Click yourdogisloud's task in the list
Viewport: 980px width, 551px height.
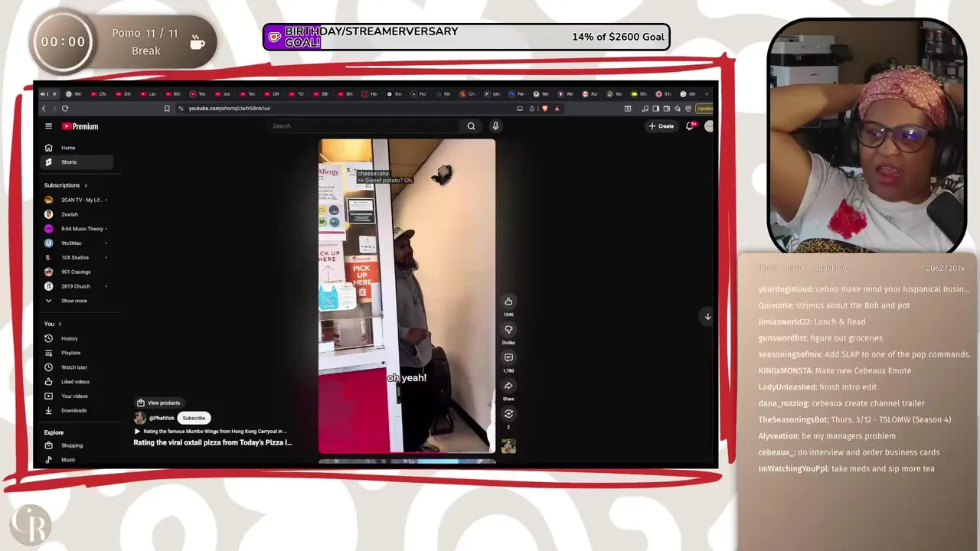click(x=864, y=289)
